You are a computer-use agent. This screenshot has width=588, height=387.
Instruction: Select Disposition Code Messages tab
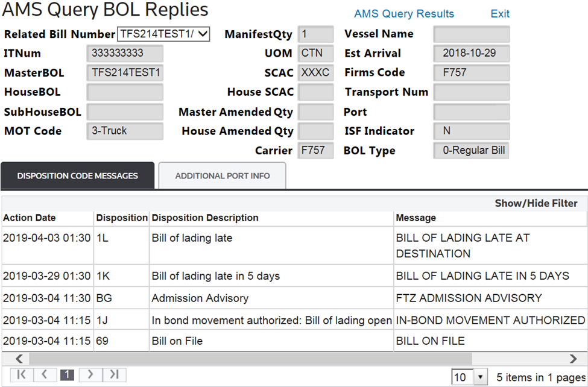coord(77,176)
